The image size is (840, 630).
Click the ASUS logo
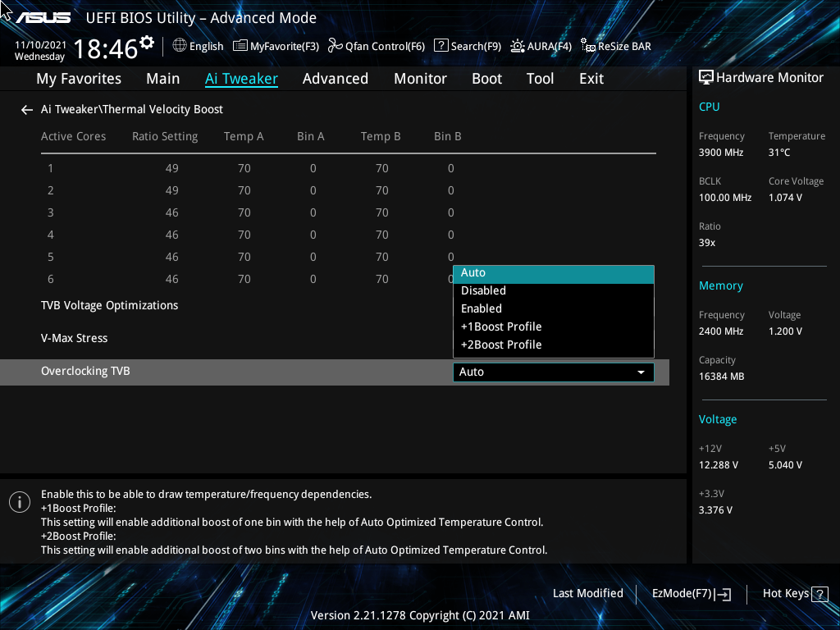43,18
